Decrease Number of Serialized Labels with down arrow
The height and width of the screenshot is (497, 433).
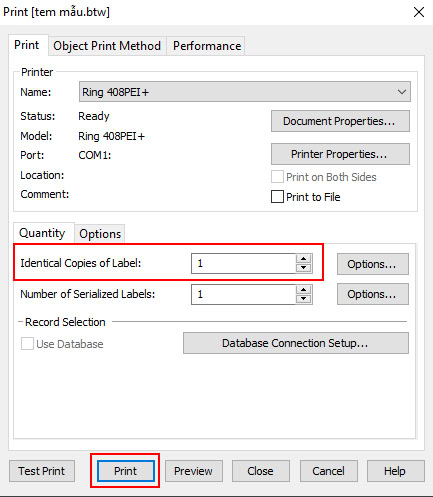(303, 298)
